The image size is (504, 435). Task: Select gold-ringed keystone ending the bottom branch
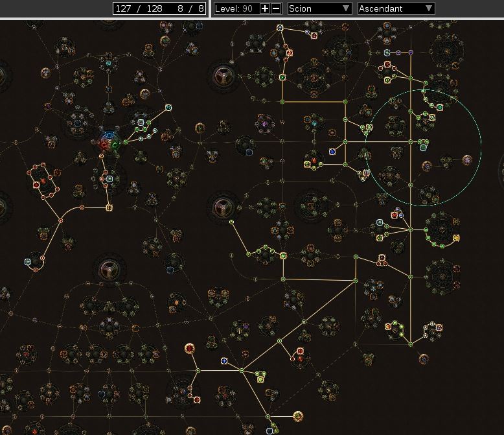(298, 416)
